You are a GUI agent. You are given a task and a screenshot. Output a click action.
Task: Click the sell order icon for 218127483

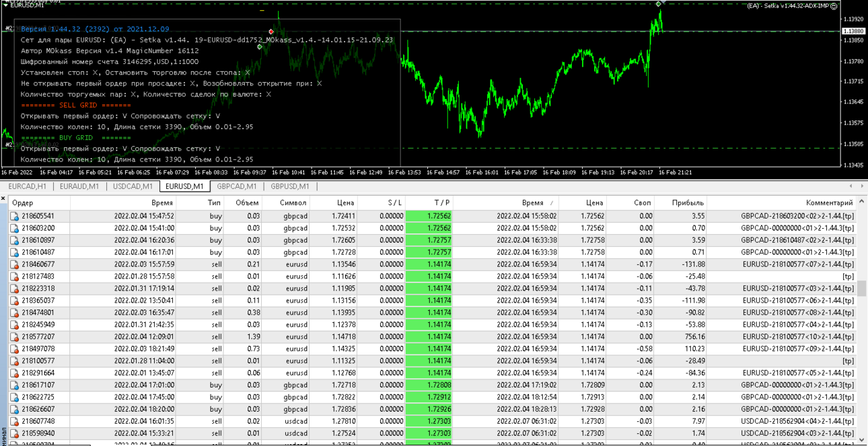[14, 277]
